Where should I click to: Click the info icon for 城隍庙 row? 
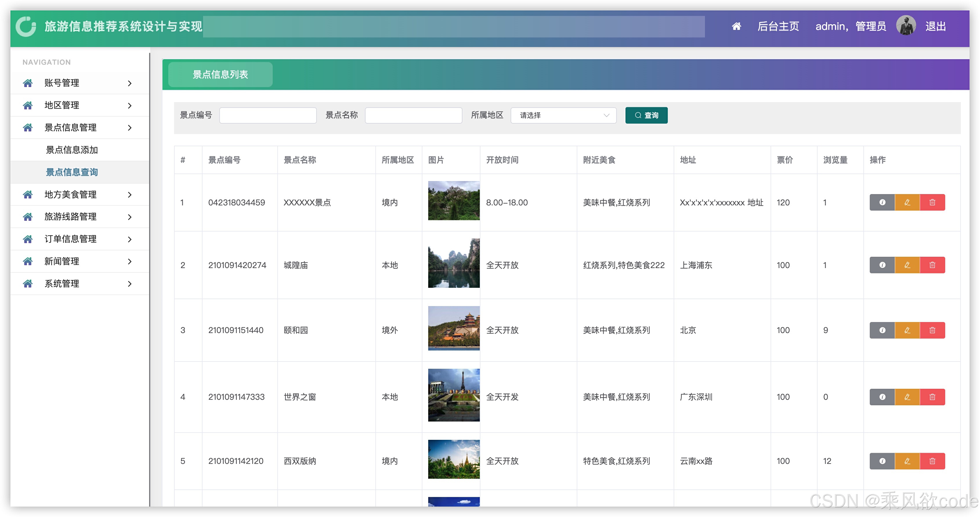[x=882, y=265]
